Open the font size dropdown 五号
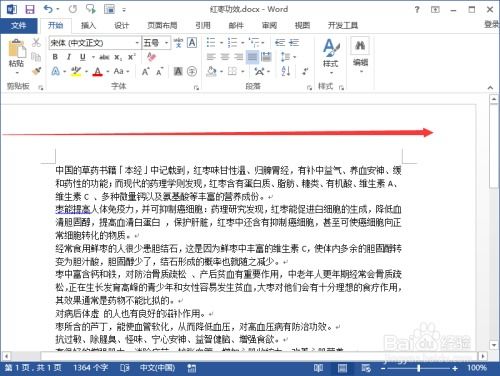Viewport: 500px width, 376px height. [156, 43]
